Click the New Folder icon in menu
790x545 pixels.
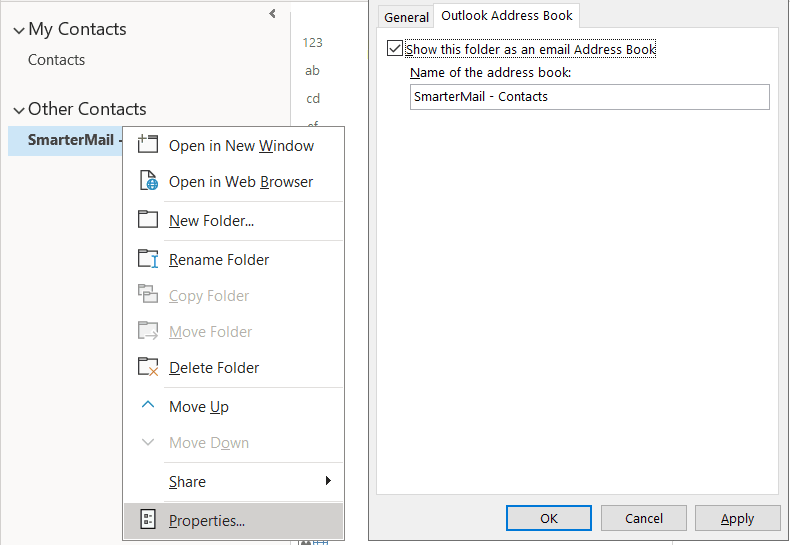pyautogui.click(x=148, y=219)
